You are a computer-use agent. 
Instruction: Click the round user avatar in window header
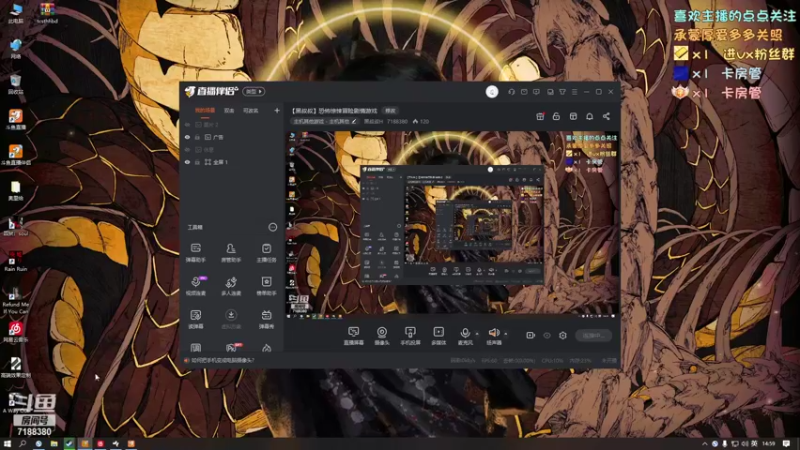(x=492, y=92)
